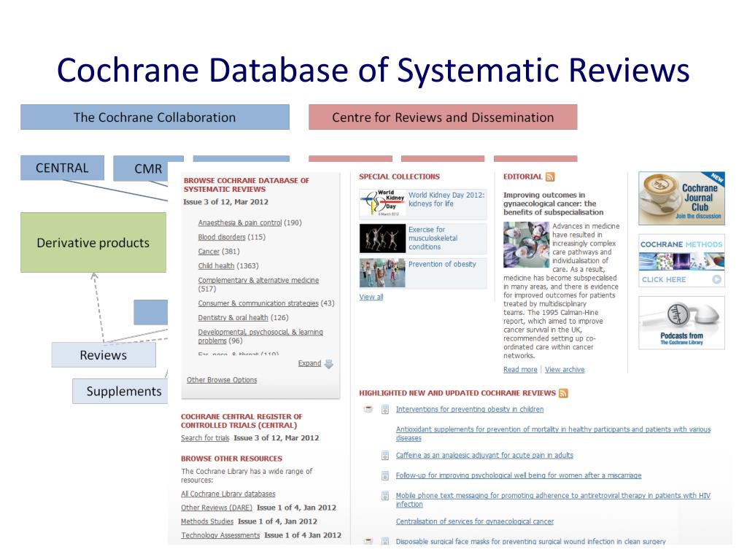
Task: Open Centralisation of services for gynaecological cancer
Action: 474,522
